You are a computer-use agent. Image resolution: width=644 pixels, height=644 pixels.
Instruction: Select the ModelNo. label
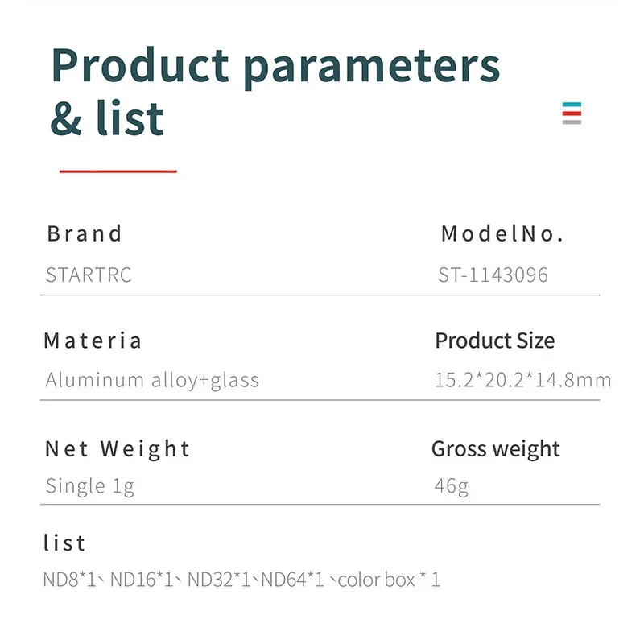pyautogui.click(x=502, y=234)
